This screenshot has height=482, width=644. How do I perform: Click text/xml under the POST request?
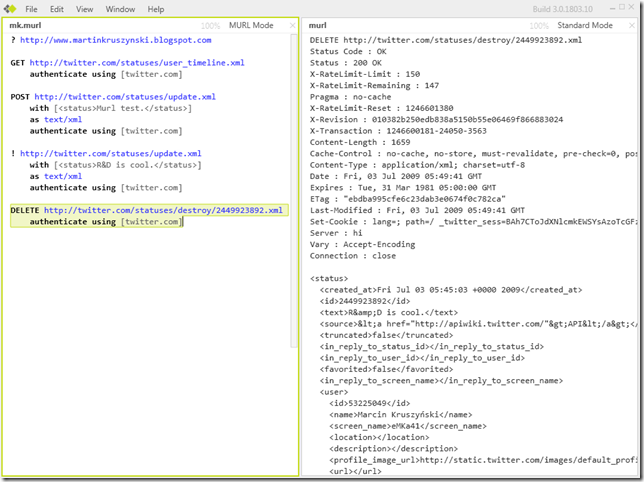tap(63, 119)
